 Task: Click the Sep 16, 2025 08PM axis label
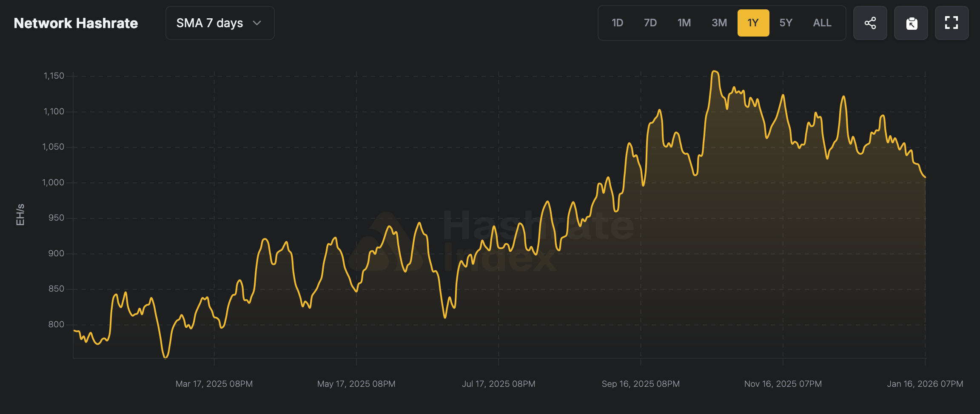click(641, 384)
